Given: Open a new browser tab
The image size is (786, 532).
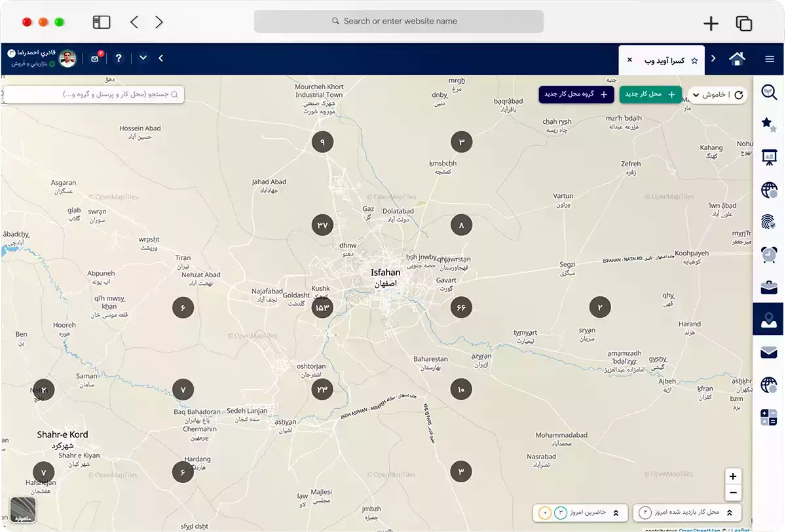Looking at the screenshot, I should pyautogui.click(x=711, y=24).
